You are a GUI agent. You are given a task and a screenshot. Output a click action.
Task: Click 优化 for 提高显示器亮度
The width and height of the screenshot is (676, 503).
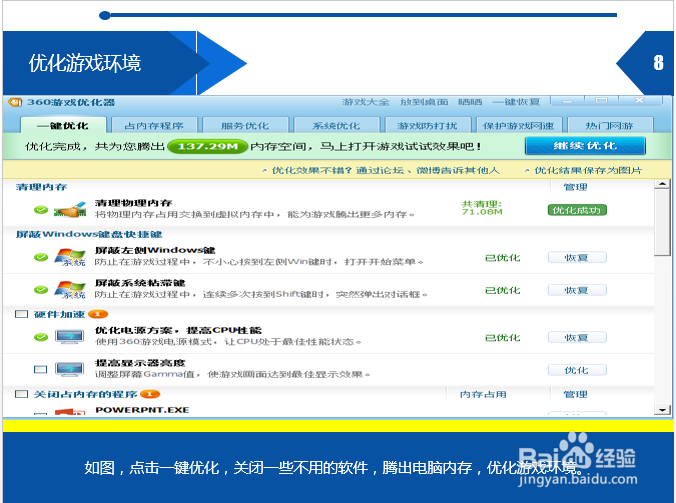coord(577,370)
